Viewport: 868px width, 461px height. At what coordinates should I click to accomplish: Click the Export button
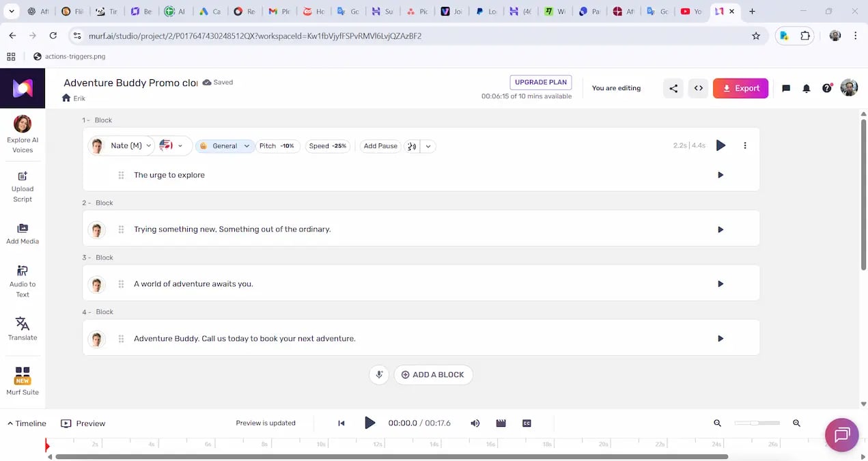click(x=740, y=88)
